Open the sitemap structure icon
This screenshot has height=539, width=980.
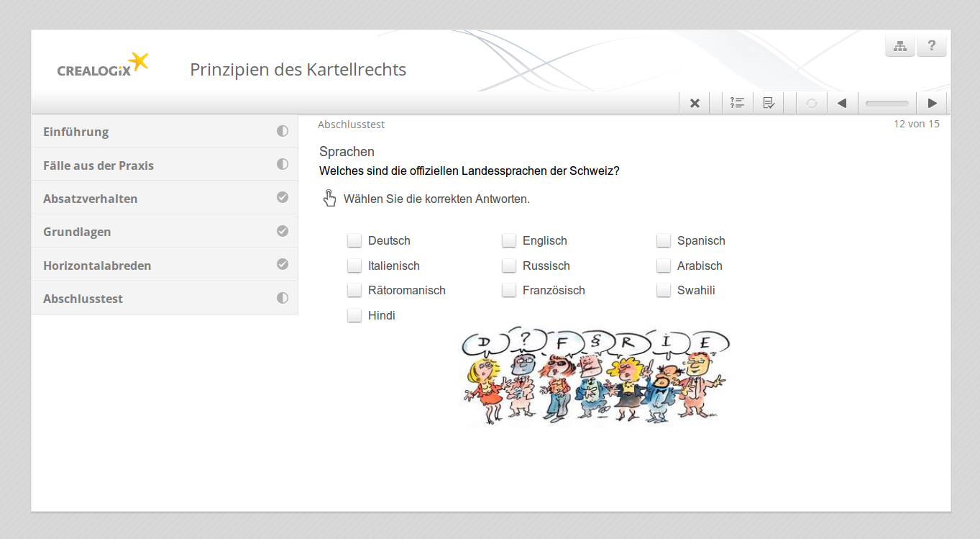tap(899, 46)
